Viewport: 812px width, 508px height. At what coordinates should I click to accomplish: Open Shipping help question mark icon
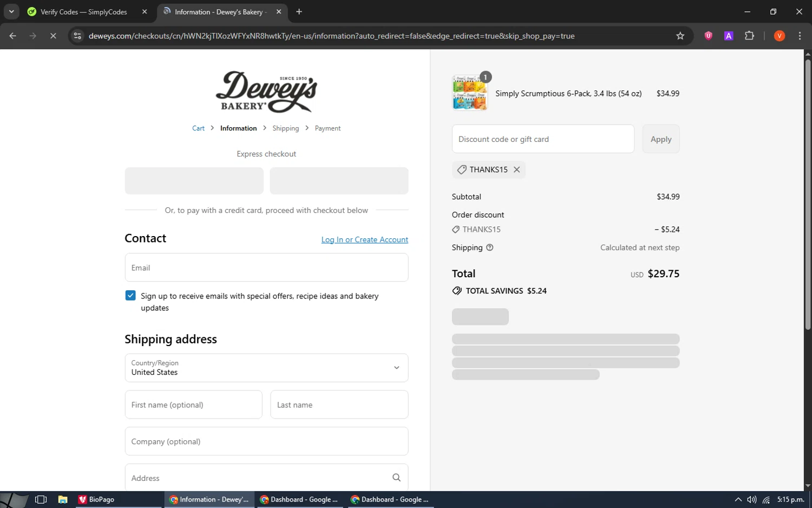pyautogui.click(x=490, y=248)
